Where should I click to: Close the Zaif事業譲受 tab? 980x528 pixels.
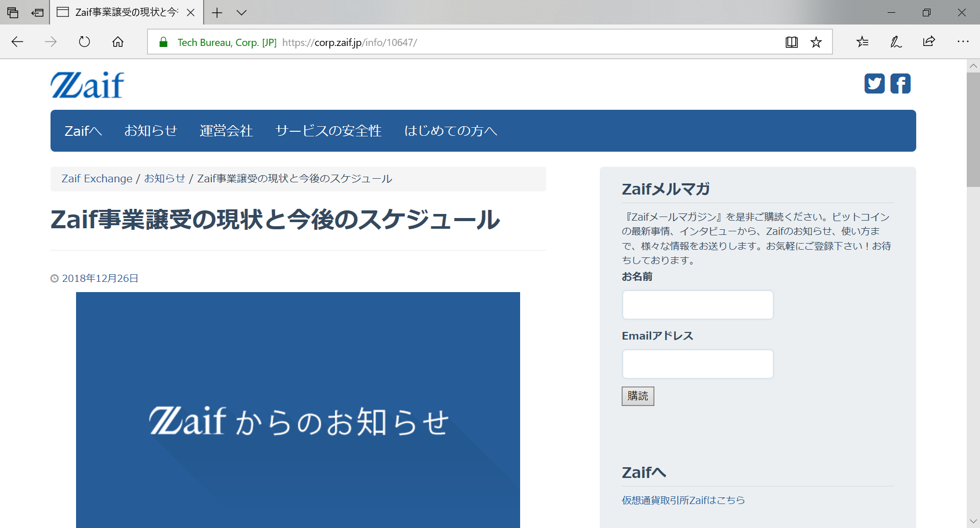click(190, 12)
